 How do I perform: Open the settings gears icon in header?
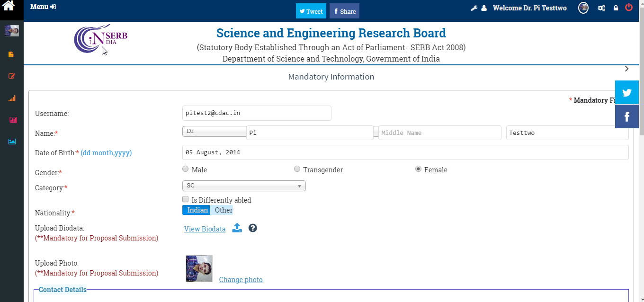click(601, 8)
